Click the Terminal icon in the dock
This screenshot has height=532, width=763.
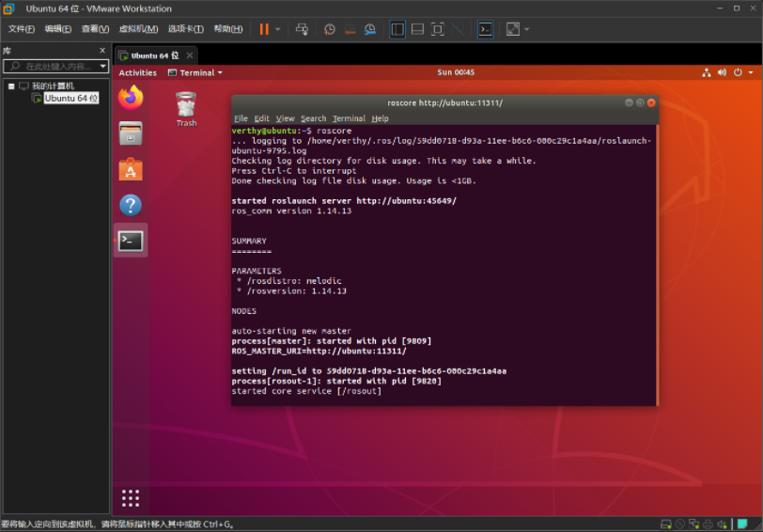tap(131, 241)
